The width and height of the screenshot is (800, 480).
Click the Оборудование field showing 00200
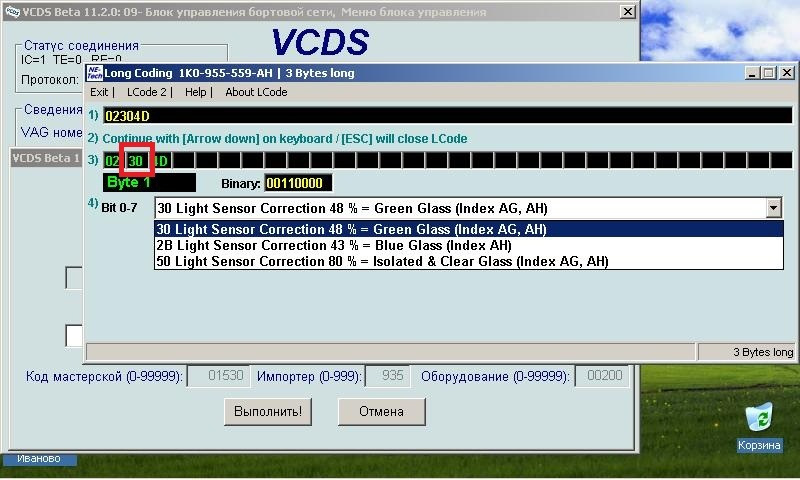[602, 376]
